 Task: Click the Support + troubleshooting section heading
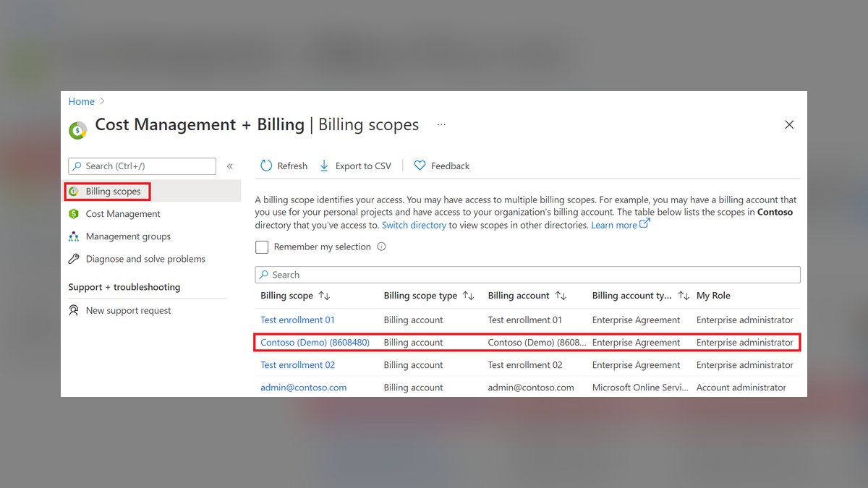tap(124, 287)
